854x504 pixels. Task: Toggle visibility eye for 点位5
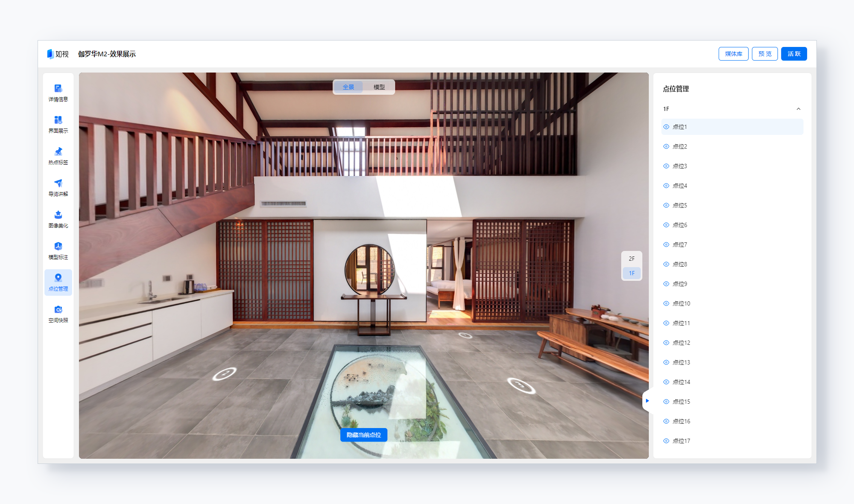coord(666,205)
